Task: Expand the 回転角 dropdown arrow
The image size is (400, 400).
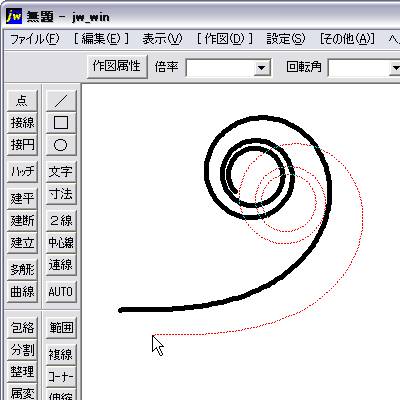Action: [395, 68]
